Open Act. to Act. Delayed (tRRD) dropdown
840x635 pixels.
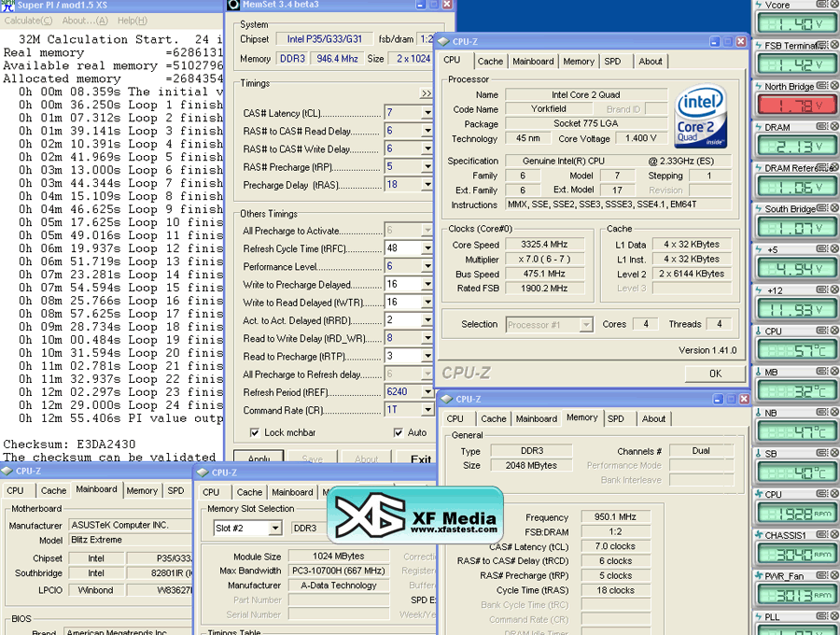[427, 320]
